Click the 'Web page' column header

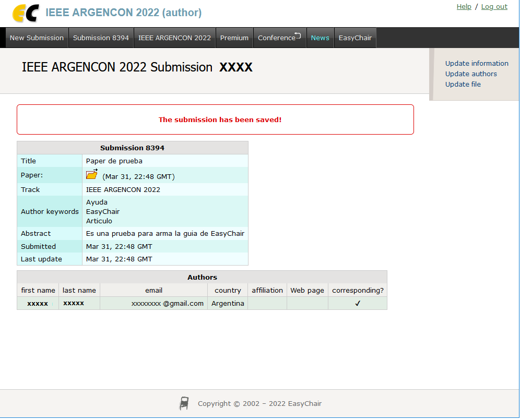coord(308,291)
